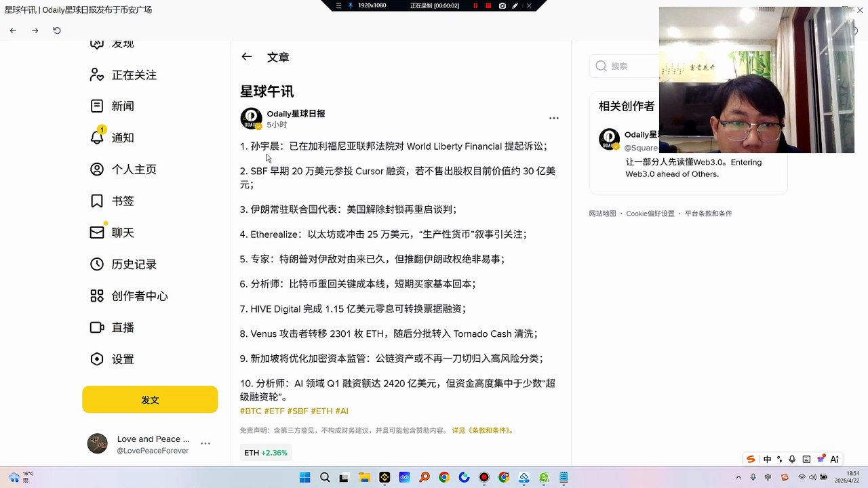
Task: Click the #AI hashtag
Action: click(342, 411)
